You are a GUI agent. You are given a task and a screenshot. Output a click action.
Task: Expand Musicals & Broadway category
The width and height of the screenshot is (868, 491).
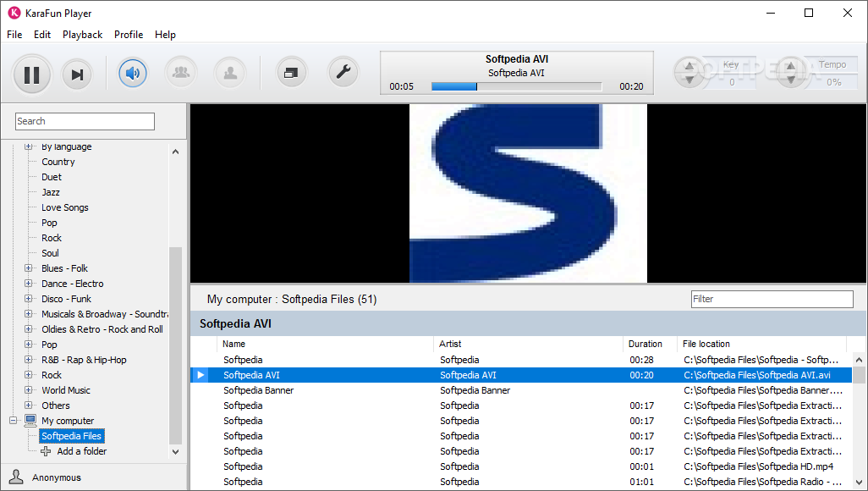coord(28,314)
